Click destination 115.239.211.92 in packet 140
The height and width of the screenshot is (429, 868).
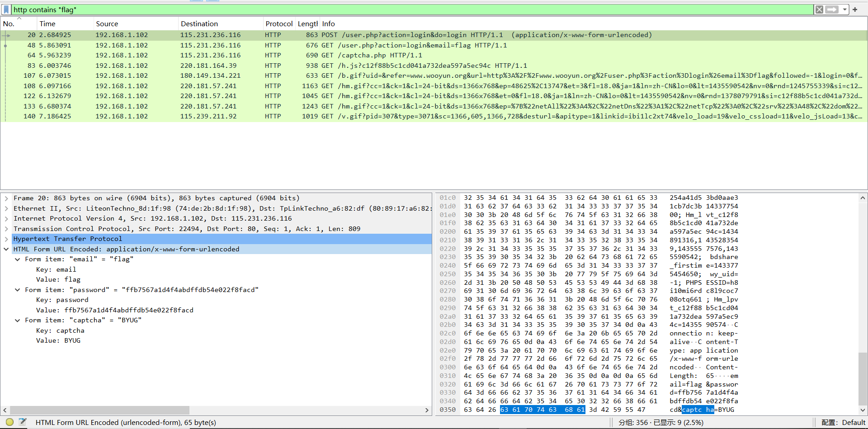(208, 116)
